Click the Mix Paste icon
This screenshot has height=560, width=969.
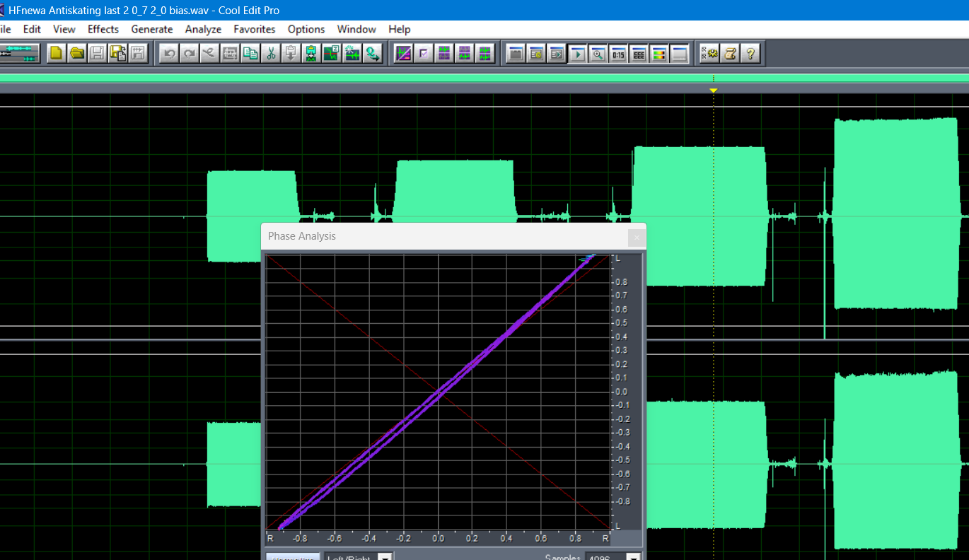coord(312,53)
